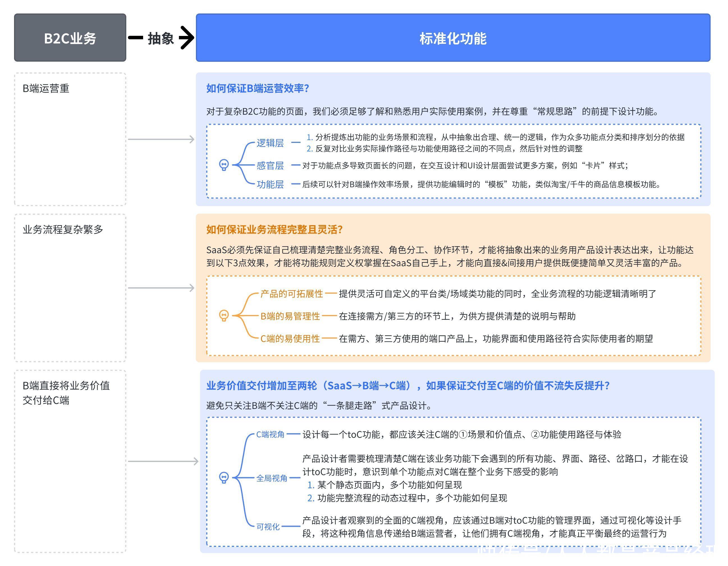Select the B端的易管理性 node
Screen dimensions: 728x566
(290, 316)
